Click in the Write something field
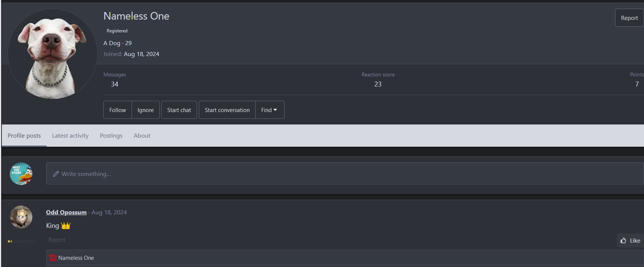This screenshot has width=644, height=267. coord(338,174)
